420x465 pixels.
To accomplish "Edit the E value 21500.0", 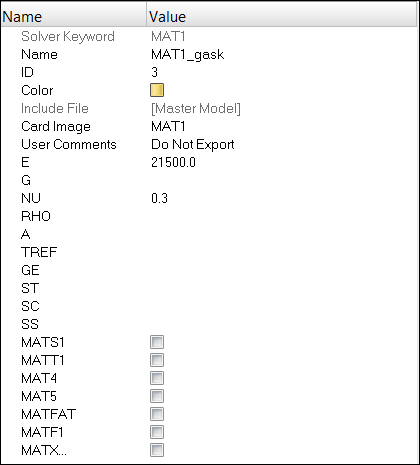I will [x=173, y=162].
